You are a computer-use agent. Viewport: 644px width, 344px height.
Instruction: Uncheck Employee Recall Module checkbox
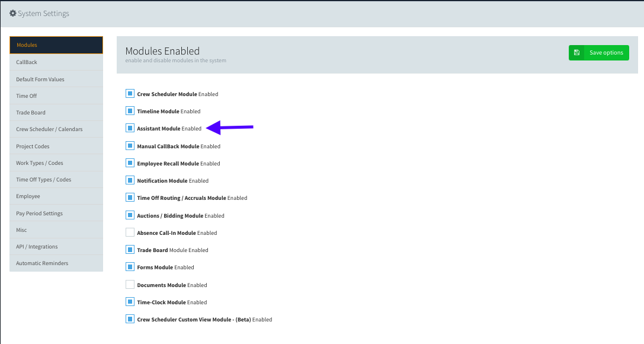[130, 163]
